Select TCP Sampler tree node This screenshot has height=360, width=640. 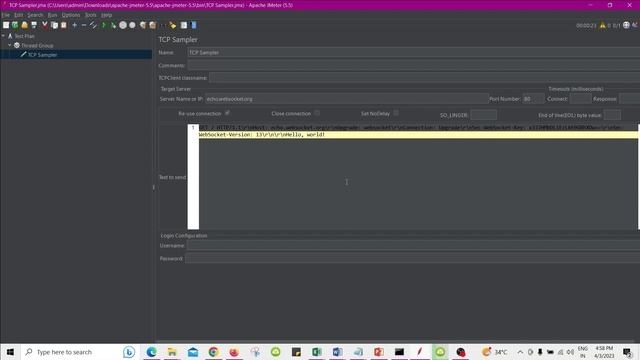[42, 55]
